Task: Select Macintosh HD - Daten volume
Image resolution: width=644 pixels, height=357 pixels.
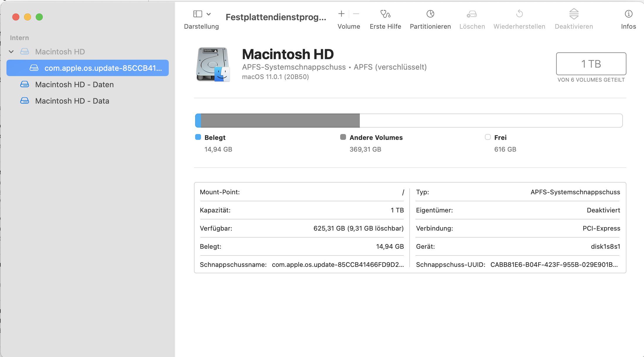Action: [74, 85]
